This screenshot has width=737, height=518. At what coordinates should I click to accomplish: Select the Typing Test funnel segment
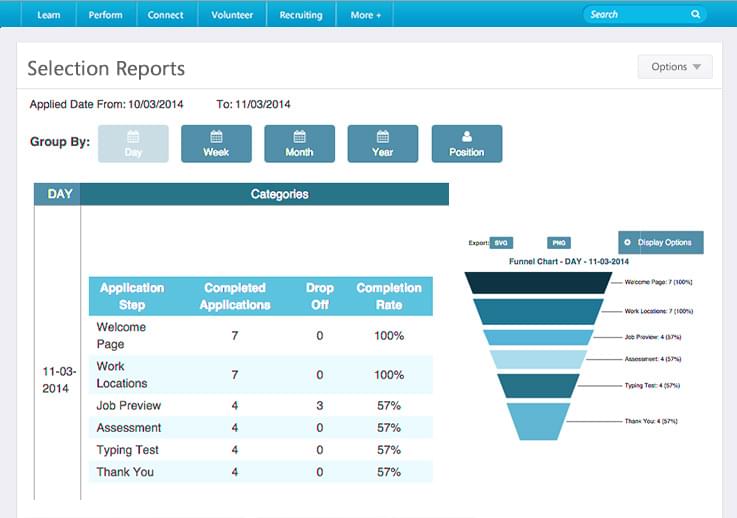point(538,386)
